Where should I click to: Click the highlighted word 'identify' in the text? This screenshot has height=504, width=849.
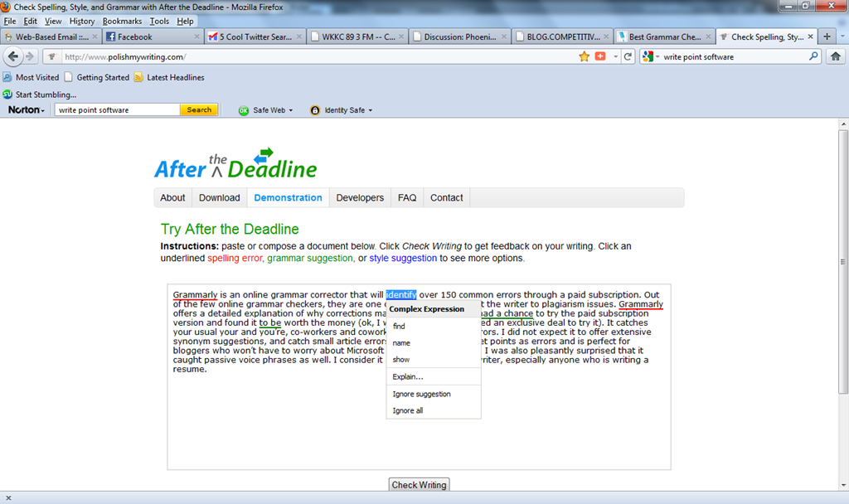[x=401, y=294]
